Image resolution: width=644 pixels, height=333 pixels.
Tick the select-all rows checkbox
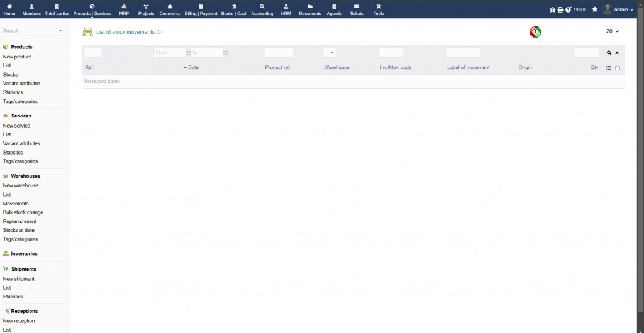coord(618,68)
